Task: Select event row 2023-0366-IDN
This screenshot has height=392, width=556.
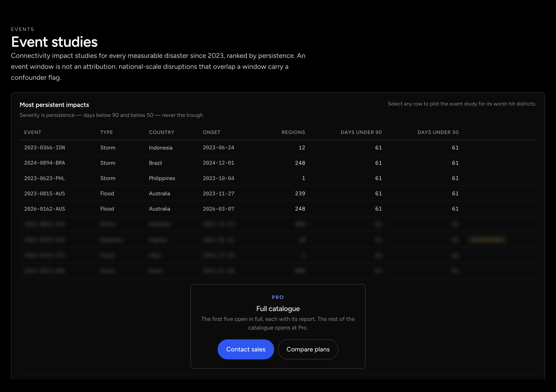Action: point(278,147)
